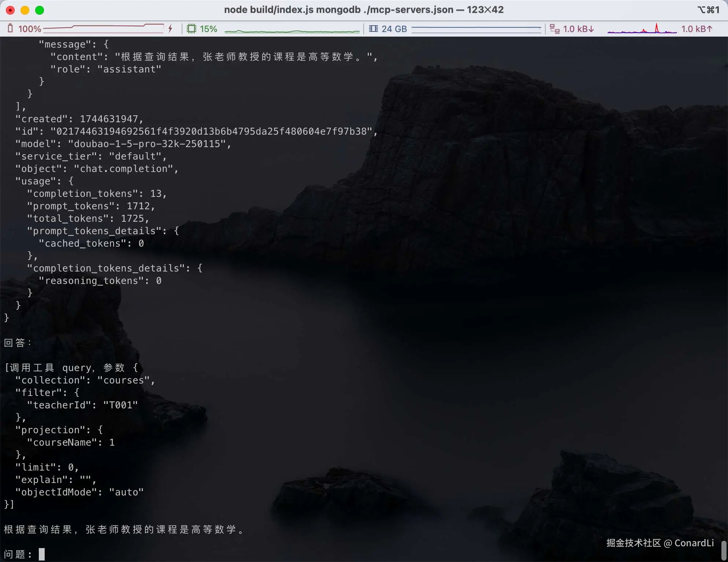The height and width of the screenshot is (562, 728).
Task: Click the terminal scrollbar thumb
Action: [724, 551]
